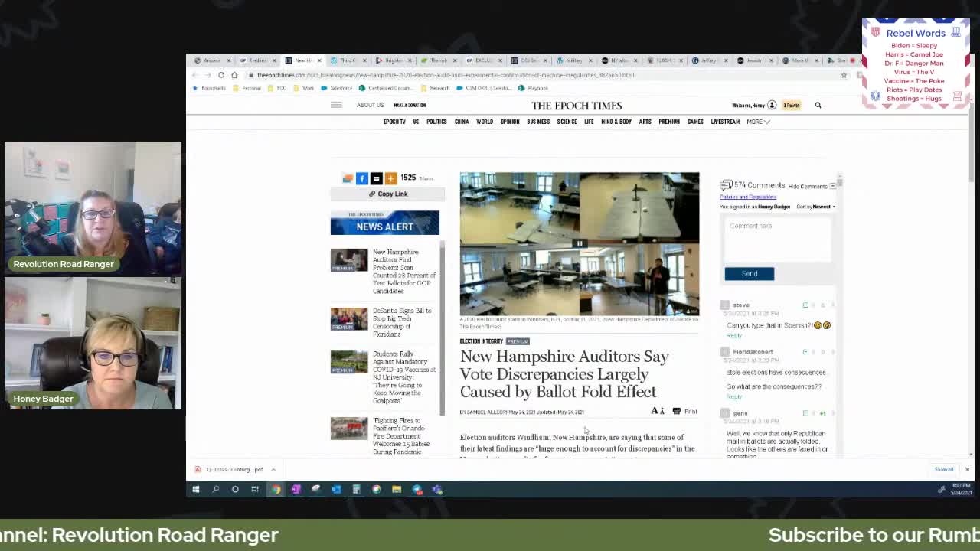The height and width of the screenshot is (551, 980).
Task: Open the user profile icon beside Welcome
Action: (772, 105)
